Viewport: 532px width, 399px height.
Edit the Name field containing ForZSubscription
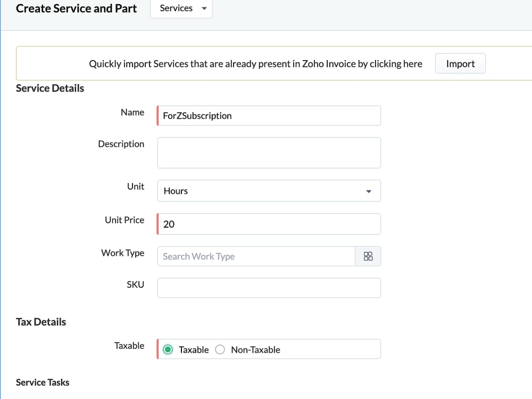tap(269, 115)
